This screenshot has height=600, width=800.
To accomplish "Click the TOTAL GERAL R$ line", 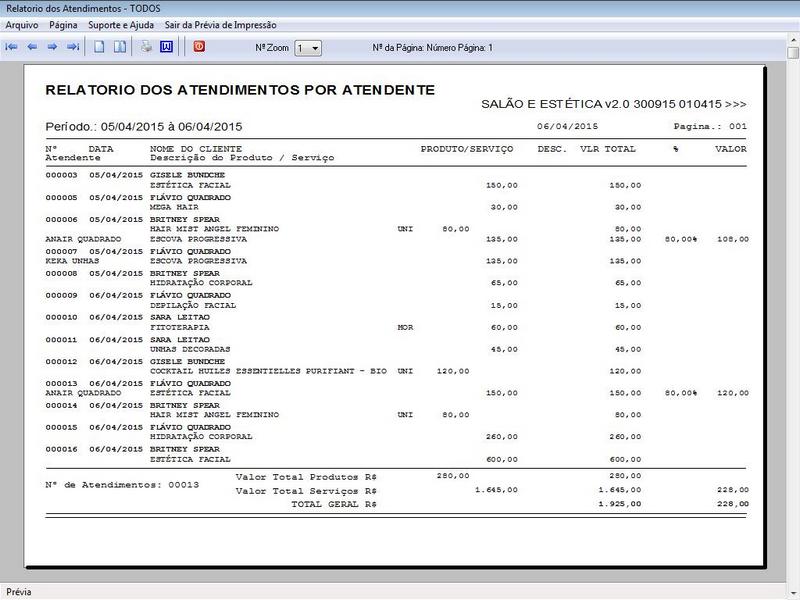I will tap(334, 504).
